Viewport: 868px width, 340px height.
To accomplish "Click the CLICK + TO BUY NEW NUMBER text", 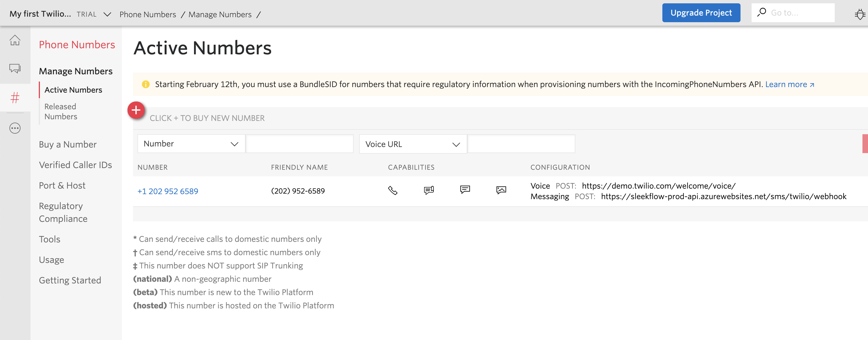I will 207,118.
